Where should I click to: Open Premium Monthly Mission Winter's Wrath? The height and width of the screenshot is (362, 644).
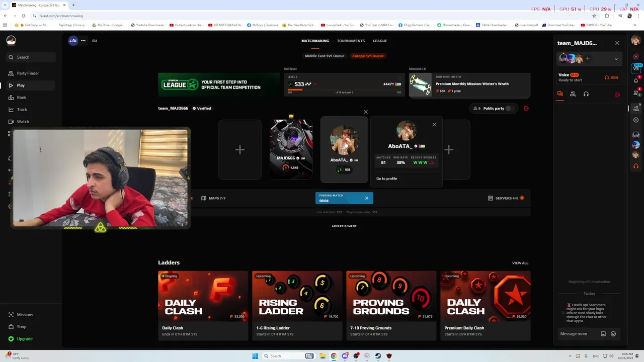(469, 84)
